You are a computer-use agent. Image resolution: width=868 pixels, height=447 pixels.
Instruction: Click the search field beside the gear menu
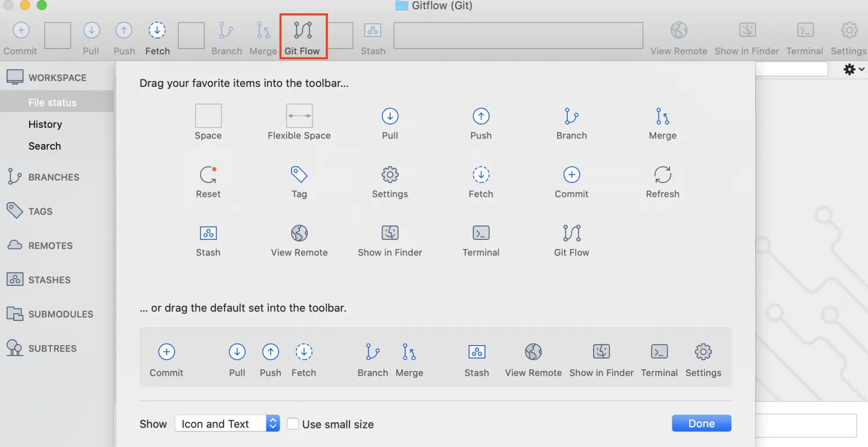(792, 69)
